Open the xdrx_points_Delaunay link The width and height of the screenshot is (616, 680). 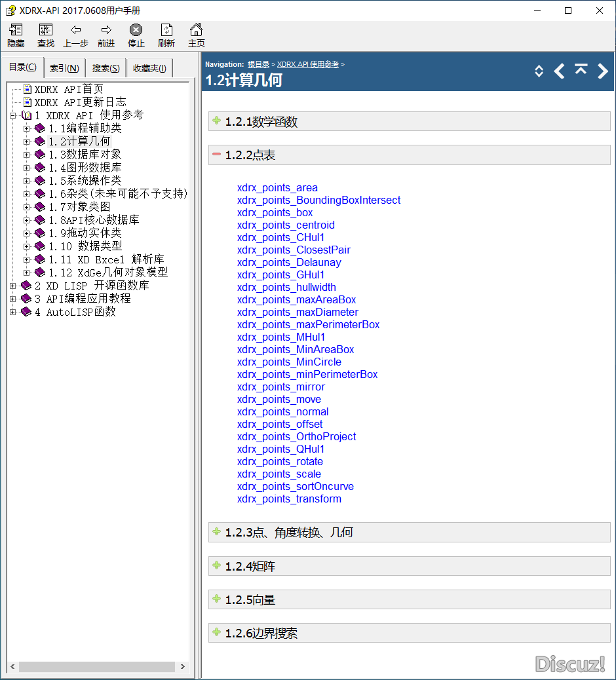(x=289, y=262)
